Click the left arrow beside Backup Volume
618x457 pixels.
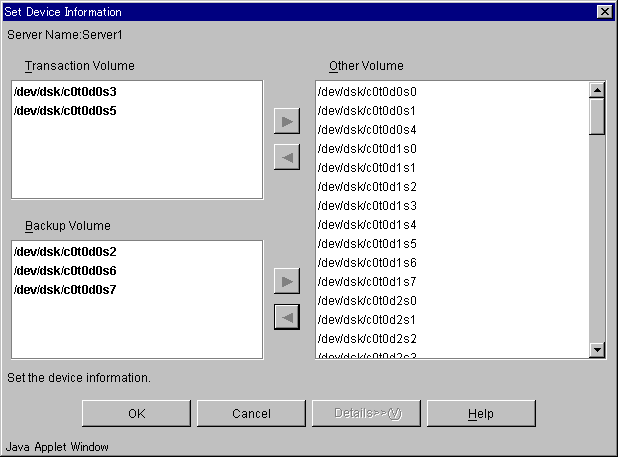pyautogui.click(x=287, y=317)
